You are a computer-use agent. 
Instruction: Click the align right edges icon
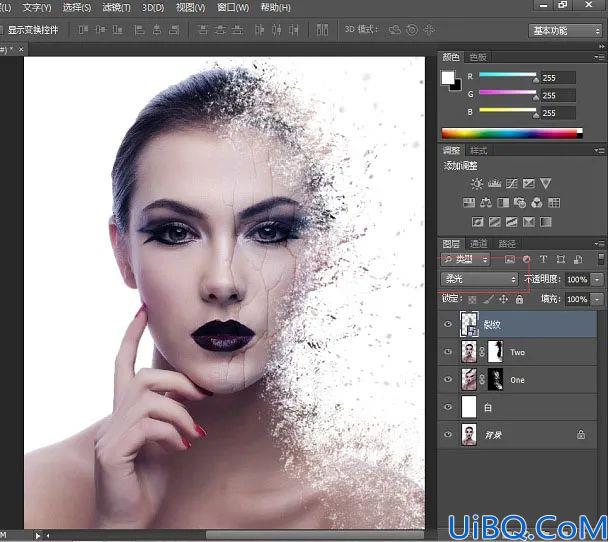174,30
